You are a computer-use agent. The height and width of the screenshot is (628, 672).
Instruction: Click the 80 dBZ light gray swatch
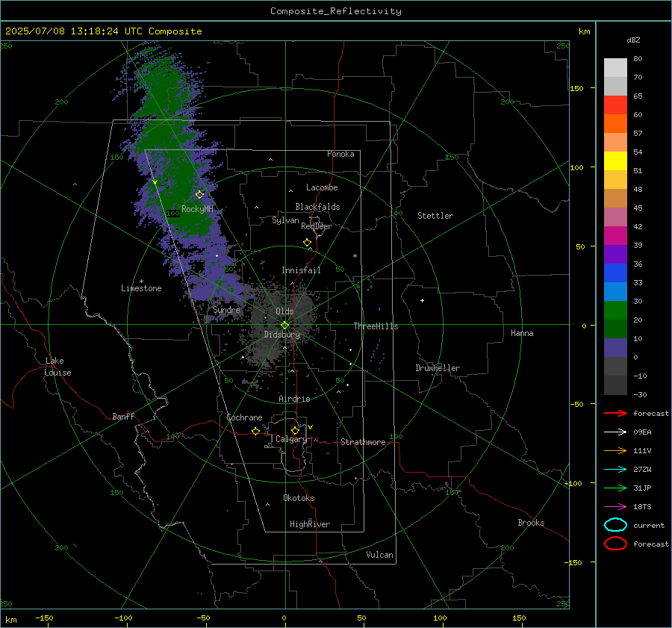pyautogui.click(x=615, y=67)
